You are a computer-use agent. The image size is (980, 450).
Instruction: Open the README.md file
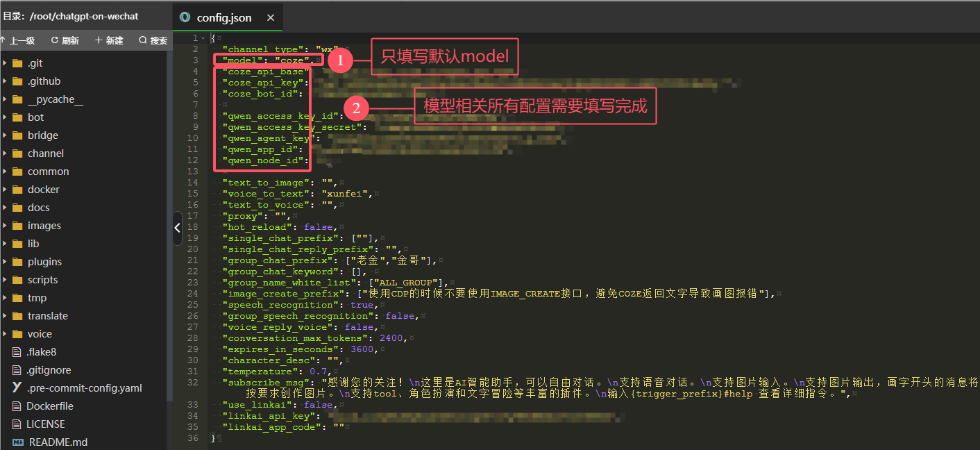[x=58, y=442]
